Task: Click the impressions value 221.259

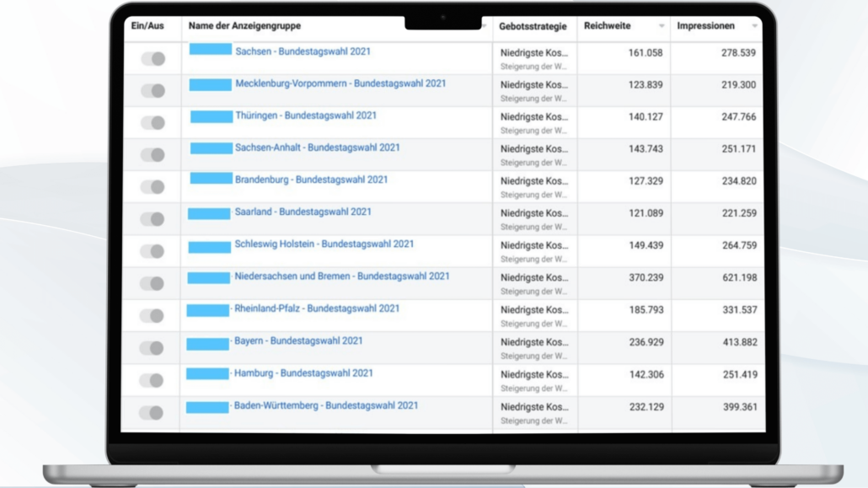Action: pos(740,214)
